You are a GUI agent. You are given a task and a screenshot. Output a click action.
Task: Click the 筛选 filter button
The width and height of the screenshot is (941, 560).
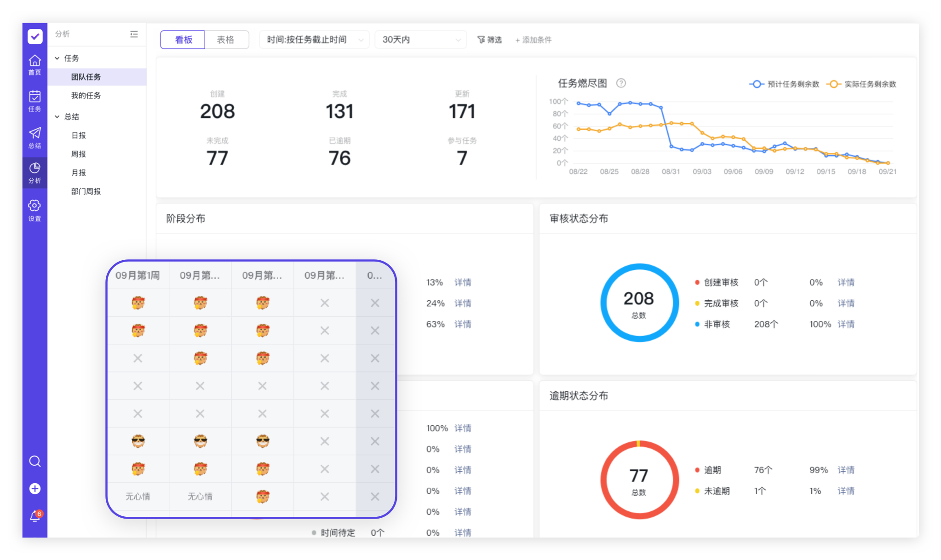point(489,40)
